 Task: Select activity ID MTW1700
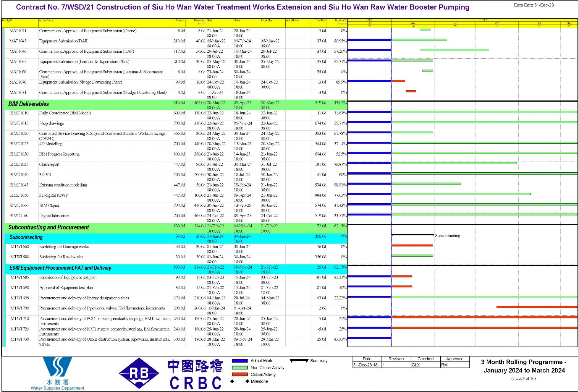[x=19, y=308]
